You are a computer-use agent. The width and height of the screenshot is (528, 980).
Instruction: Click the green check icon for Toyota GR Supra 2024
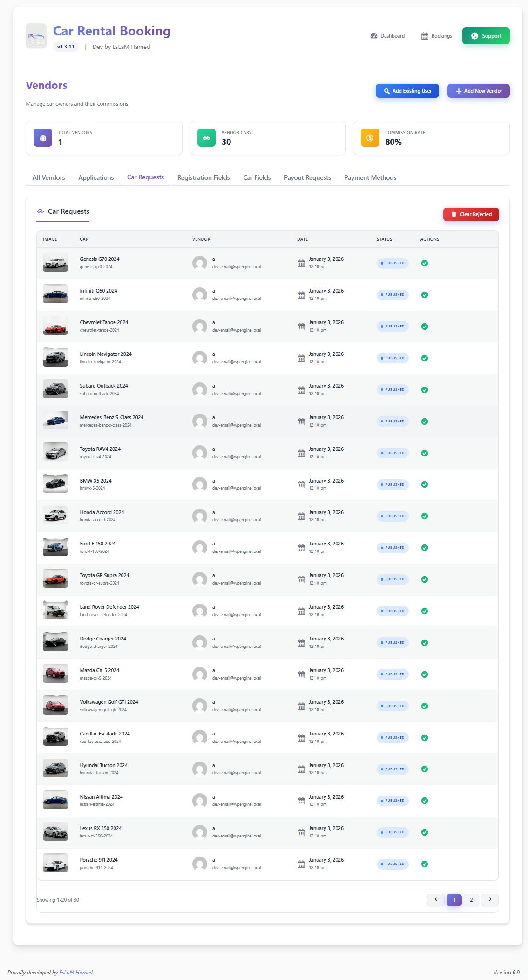click(x=425, y=579)
